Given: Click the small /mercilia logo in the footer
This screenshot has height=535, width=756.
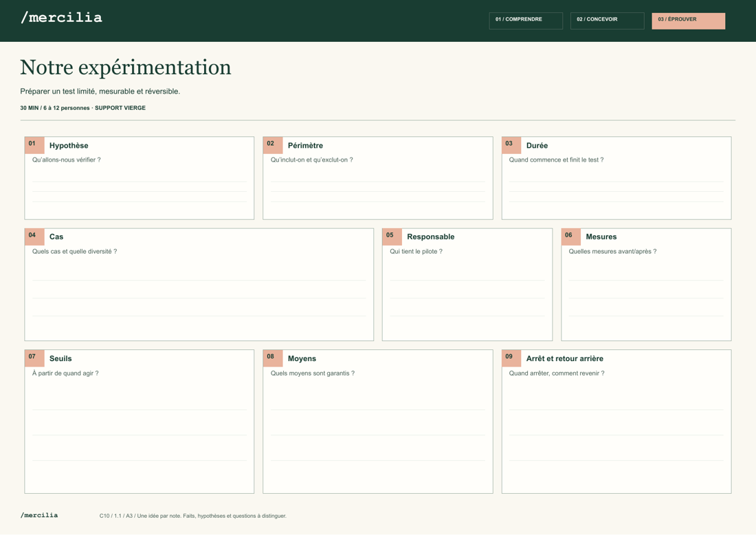Looking at the screenshot, I should point(39,515).
